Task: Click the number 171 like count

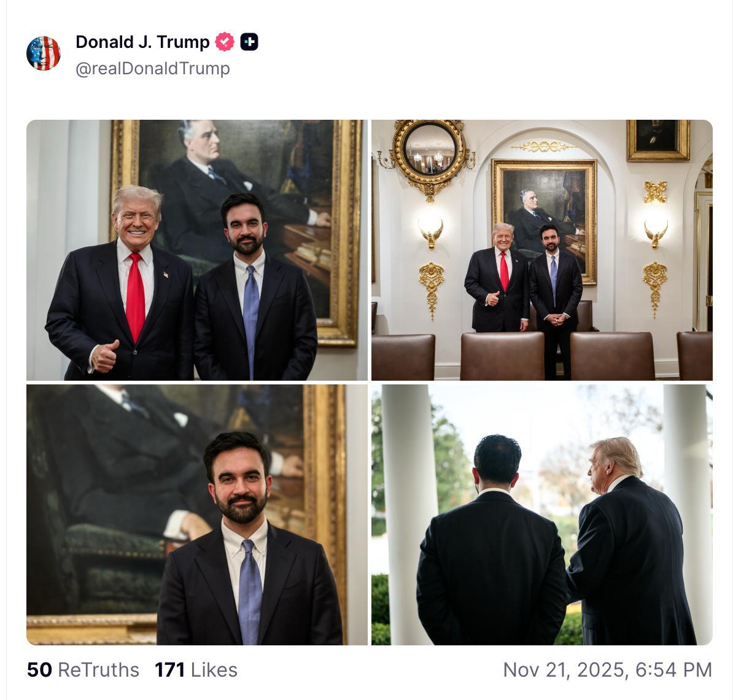Action: (x=169, y=670)
